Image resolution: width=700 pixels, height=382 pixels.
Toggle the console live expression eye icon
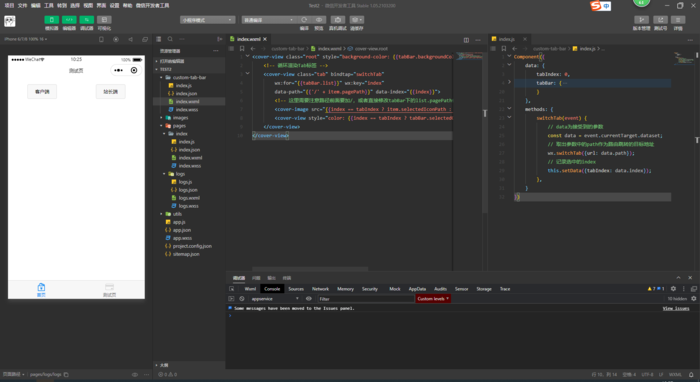[x=308, y=299]
